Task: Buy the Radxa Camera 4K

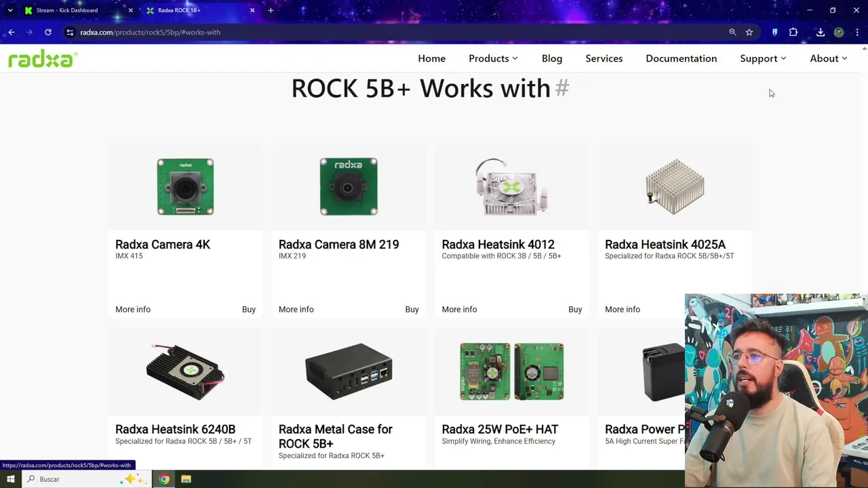Action: (249, 309)
